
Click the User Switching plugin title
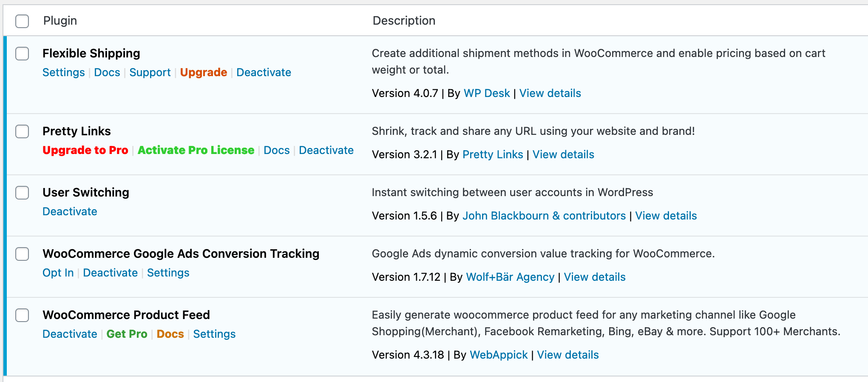point(86,192)
